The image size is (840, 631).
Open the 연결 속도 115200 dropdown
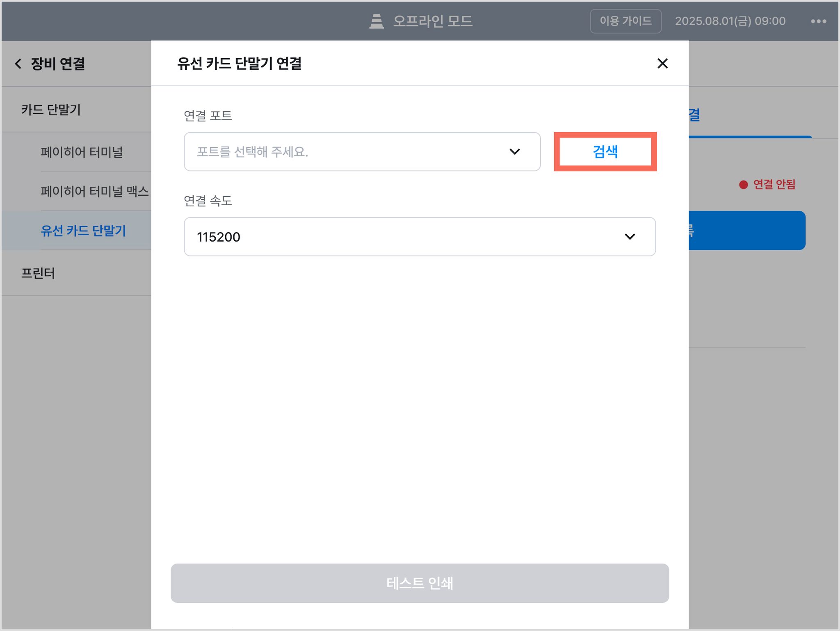420,237
